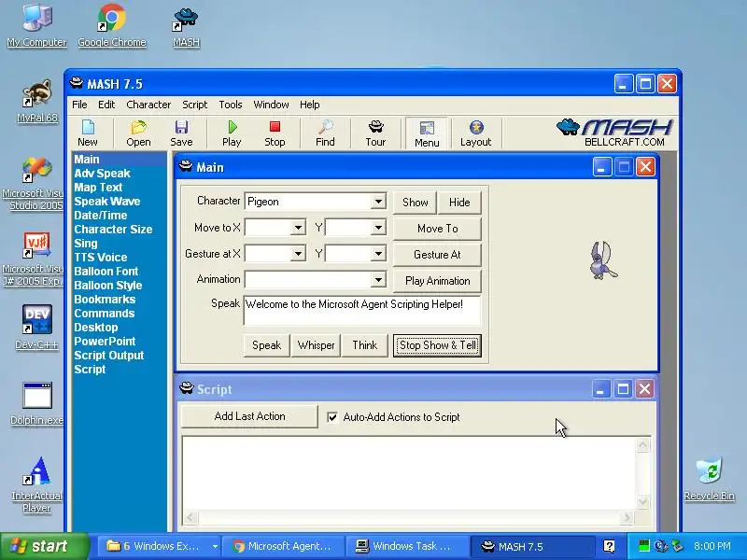This screenshot has height=560, width=747.
Task: Toggle the Auto-Add Actions to Script checkbox
Action: tap(332, 417)
